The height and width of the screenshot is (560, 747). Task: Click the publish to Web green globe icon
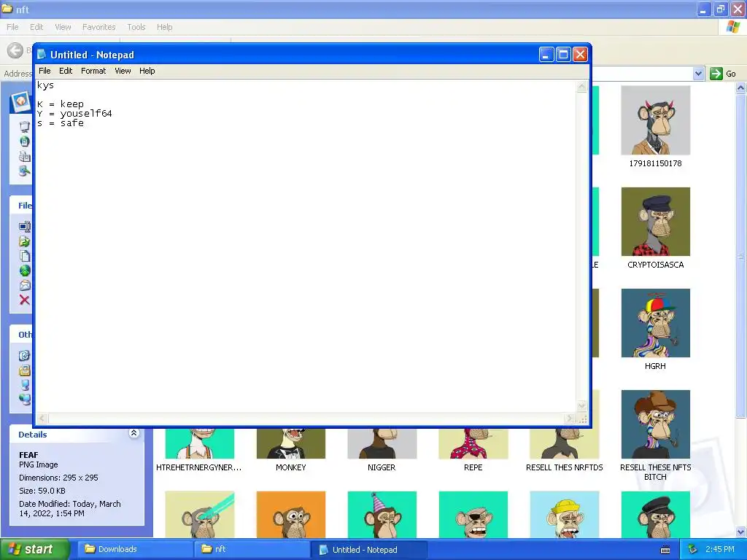25,271
